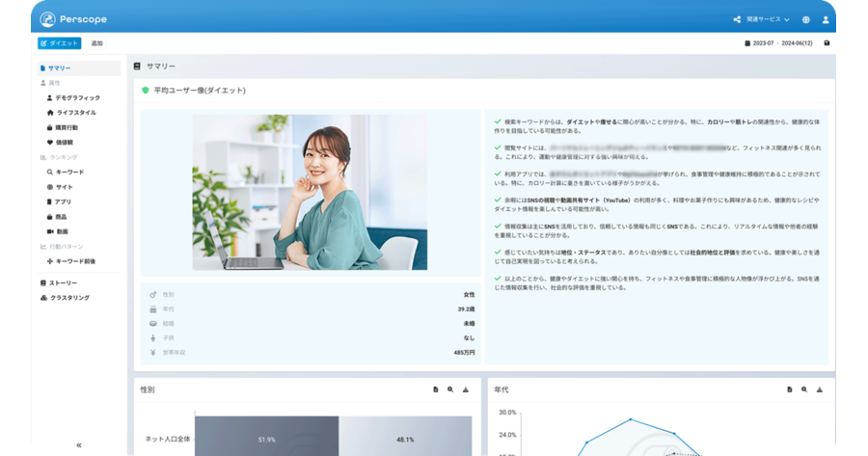Click the average user portrait photo

[x=310, y=192]
